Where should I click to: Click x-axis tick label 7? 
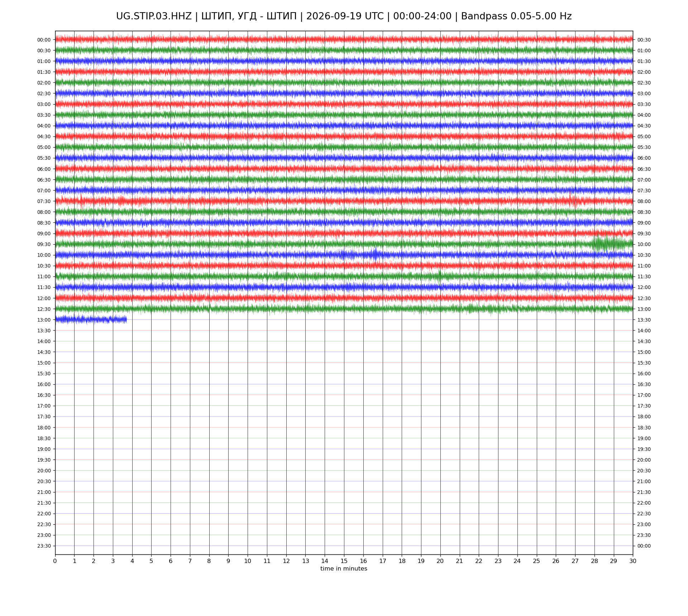[x=190, y=561]
